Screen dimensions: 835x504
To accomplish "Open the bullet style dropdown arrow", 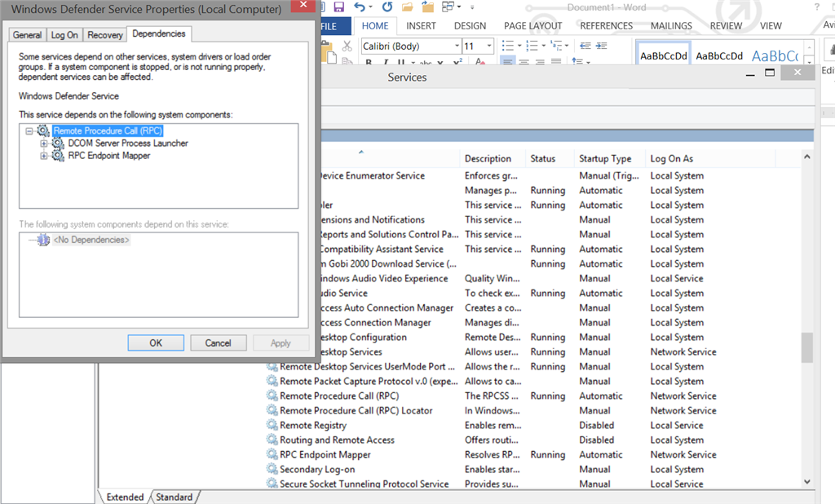I will 519,46.
